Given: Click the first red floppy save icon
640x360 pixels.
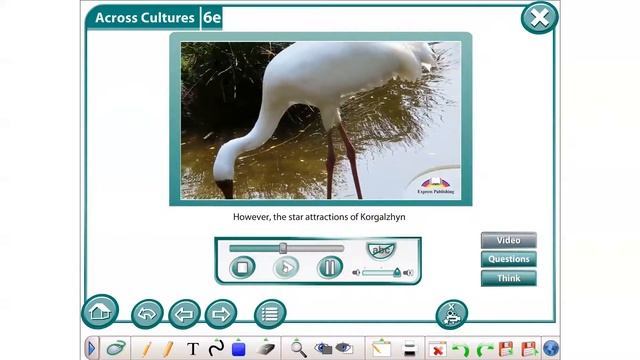Looking at the screenshot, I should [x=506, y=350].
